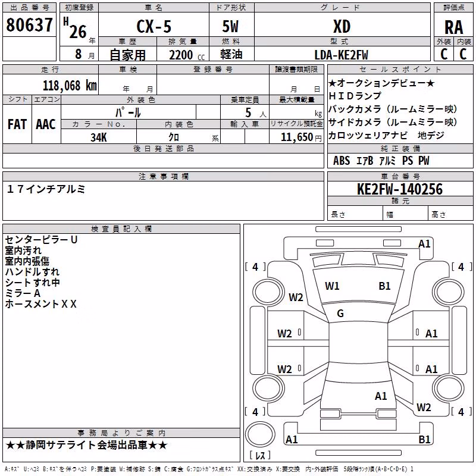Click the fuel type 軽油
Screen dimensions: 476x476
coord(231,54)
